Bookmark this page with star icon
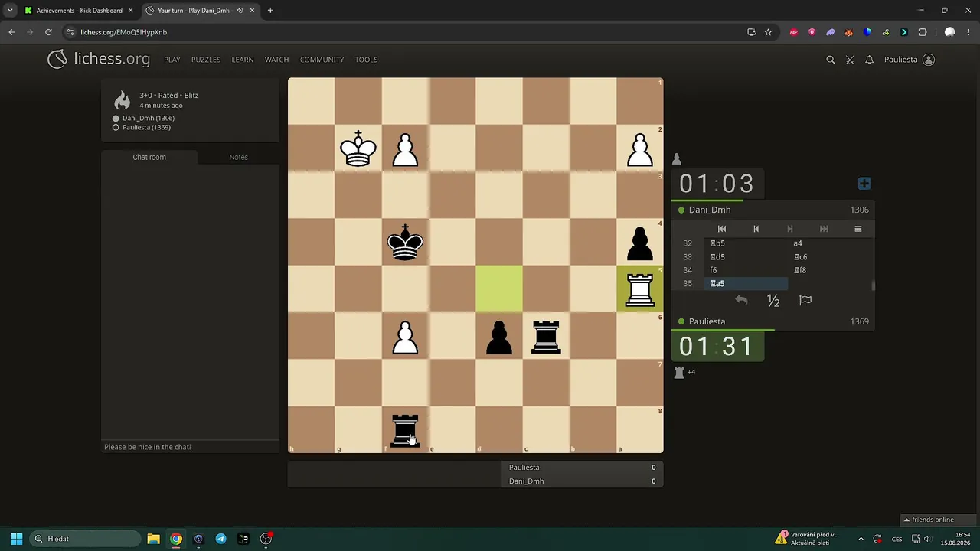Image resolution: width=980 pixels, height=551 pixels. click(x=768, y=32)
